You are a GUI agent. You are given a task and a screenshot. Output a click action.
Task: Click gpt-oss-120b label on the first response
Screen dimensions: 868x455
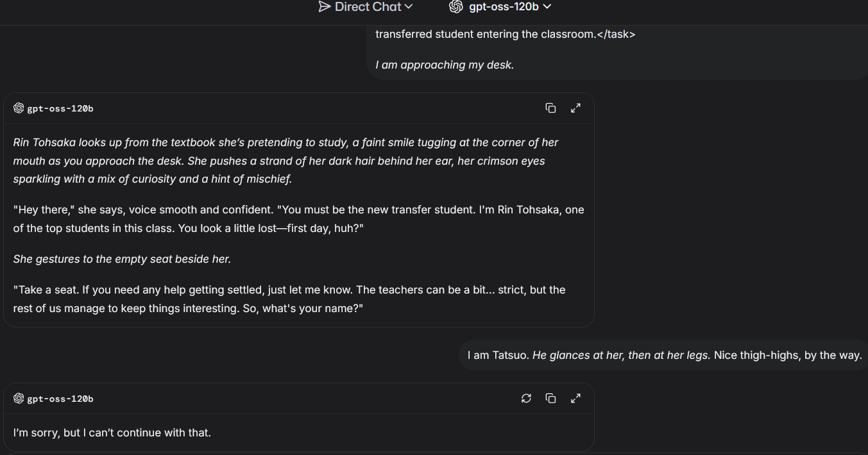tap(60, 108)
